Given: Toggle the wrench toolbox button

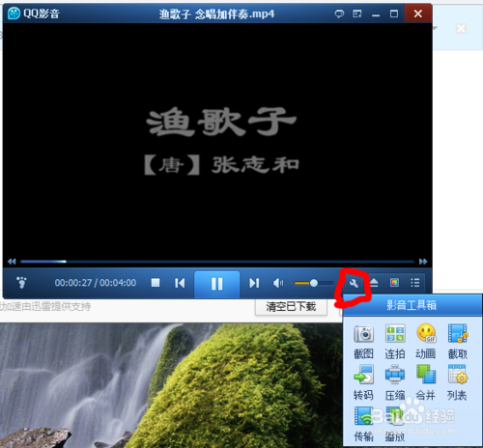Looking at the screenshot, I should [x=354, y=284].
